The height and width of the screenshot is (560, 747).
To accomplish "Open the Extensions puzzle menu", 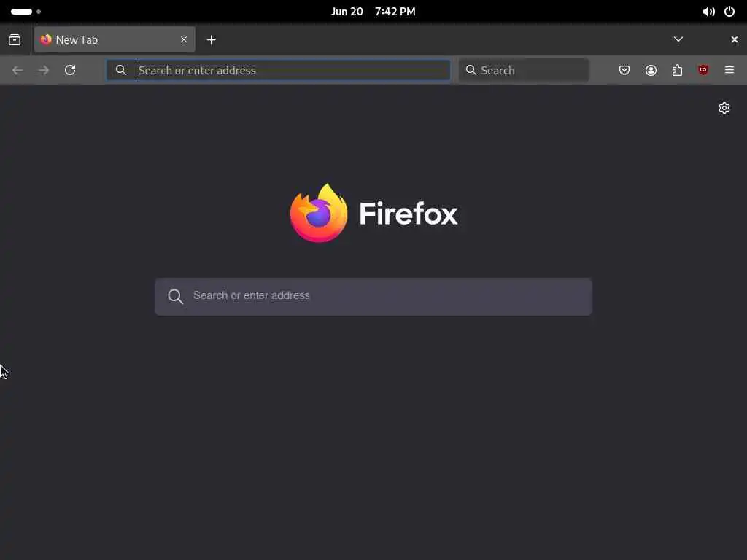I will [677, 71].
